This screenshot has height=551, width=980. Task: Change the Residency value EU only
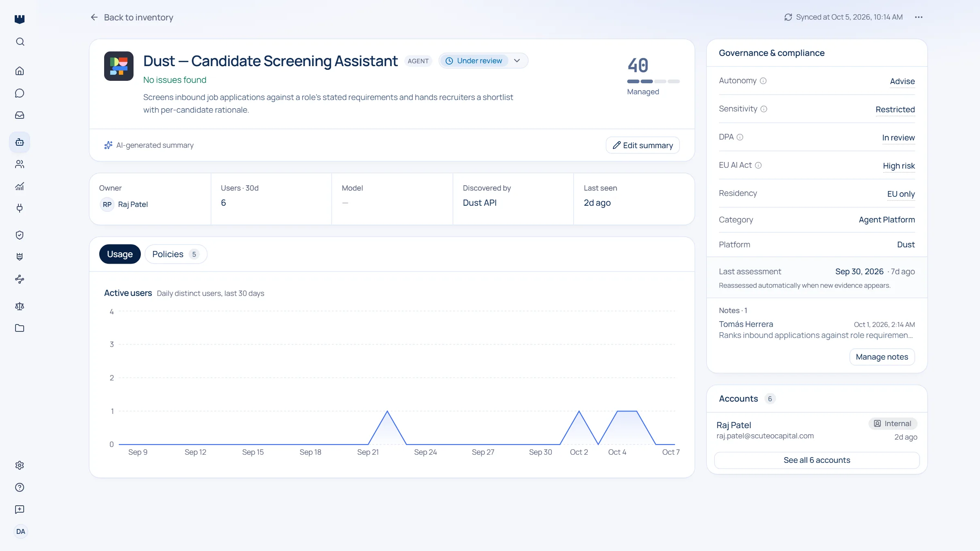click(x=901, y=194)
